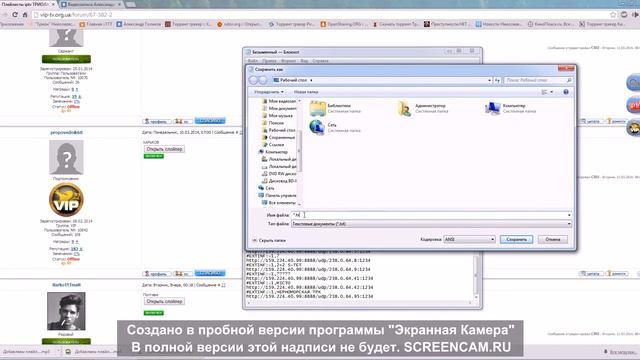Image resolution: width=640 pixels, height=360 pixels.
Task: Select Поиски in the folder tree
Action: [x=273, y=123]
